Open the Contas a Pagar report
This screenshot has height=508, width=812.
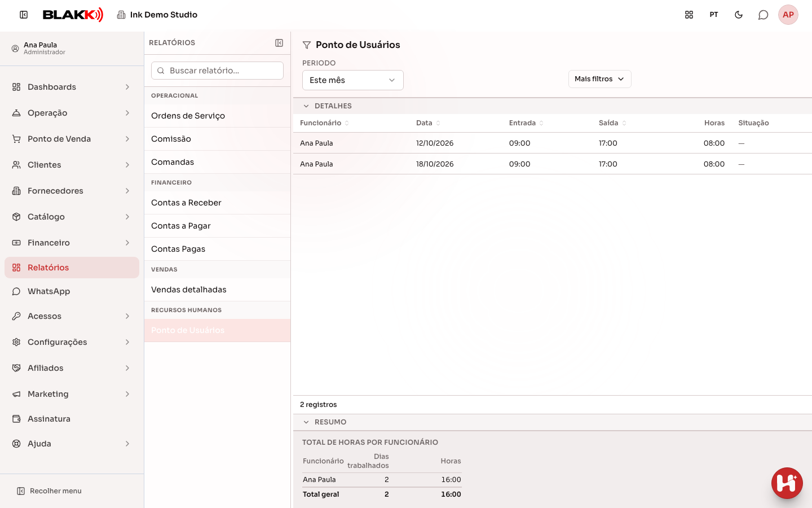[x=217, y=226]
